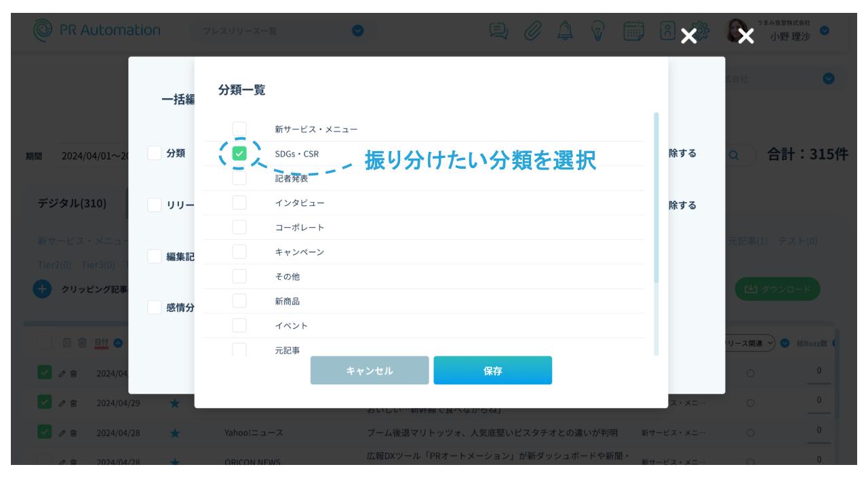Click the category list vertical scrollbar
The width and height of the screenshot is (868, 488).
point(656,197)
